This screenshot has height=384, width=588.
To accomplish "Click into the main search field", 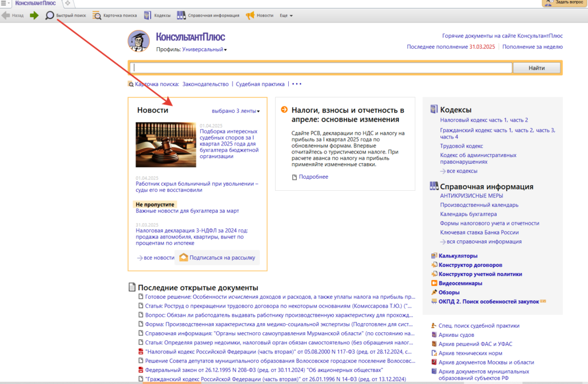I will (321, 68).
